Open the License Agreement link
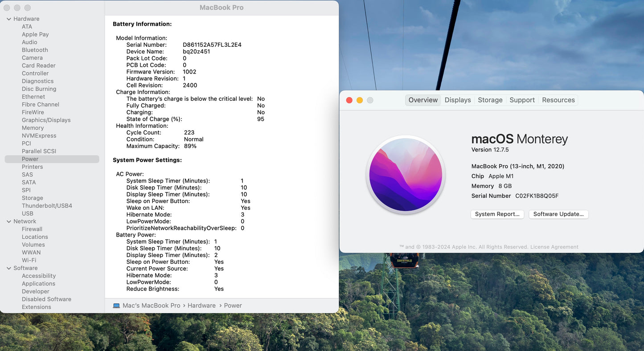 [554, 247]
